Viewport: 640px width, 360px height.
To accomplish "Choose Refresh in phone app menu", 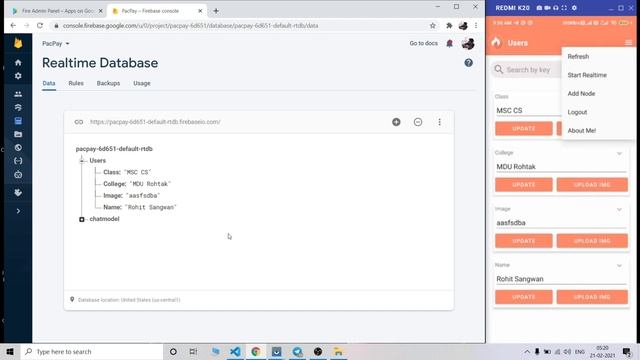I will click(x=578, y=57).
